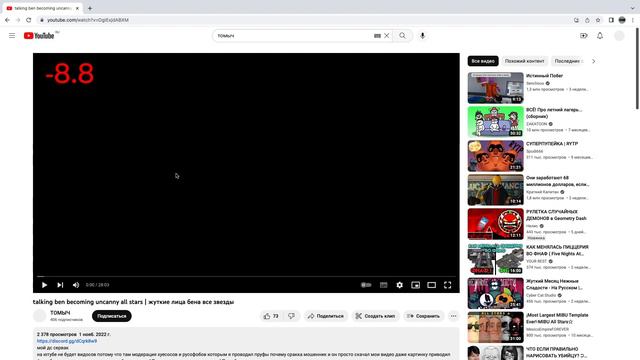Enter full screen mode
This screenshot has width=640, height=360.
tap(447, 285)
